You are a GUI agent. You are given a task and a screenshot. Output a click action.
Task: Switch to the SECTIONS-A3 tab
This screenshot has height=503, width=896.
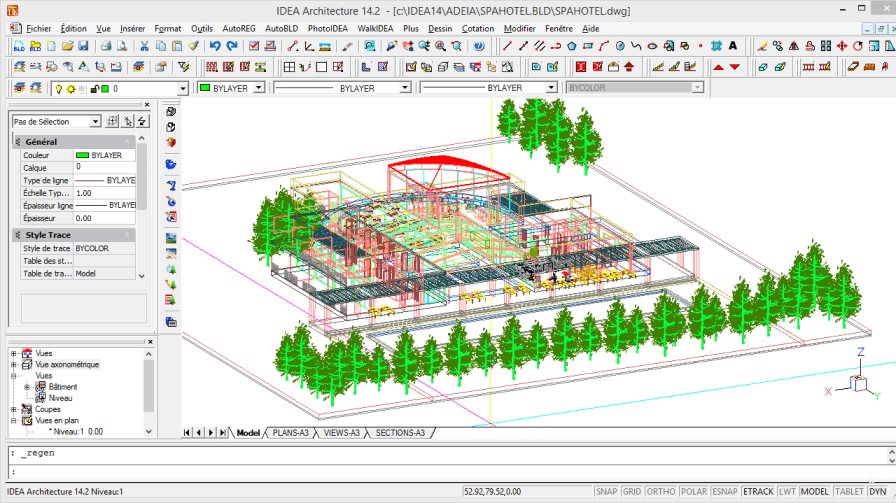point(400,433)
